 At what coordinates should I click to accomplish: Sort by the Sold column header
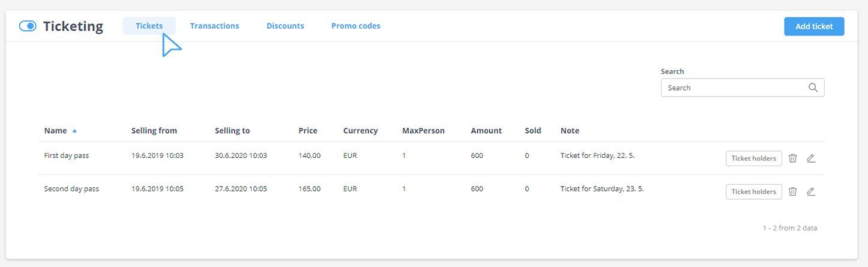coord(532,131)
